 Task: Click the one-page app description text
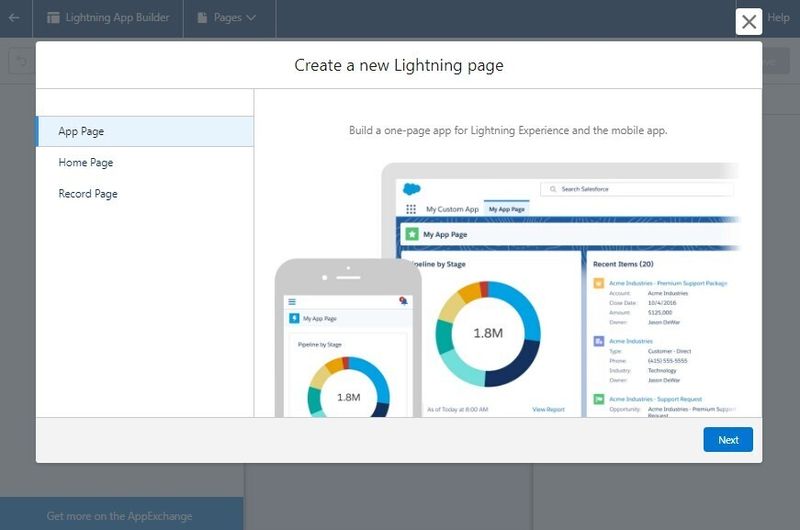(508, 131)
